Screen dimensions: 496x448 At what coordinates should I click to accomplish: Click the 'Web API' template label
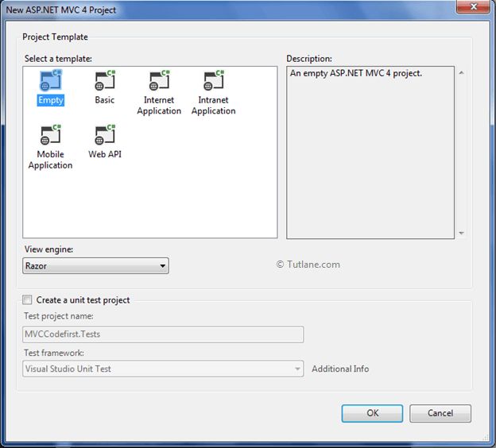click(105, 154)
